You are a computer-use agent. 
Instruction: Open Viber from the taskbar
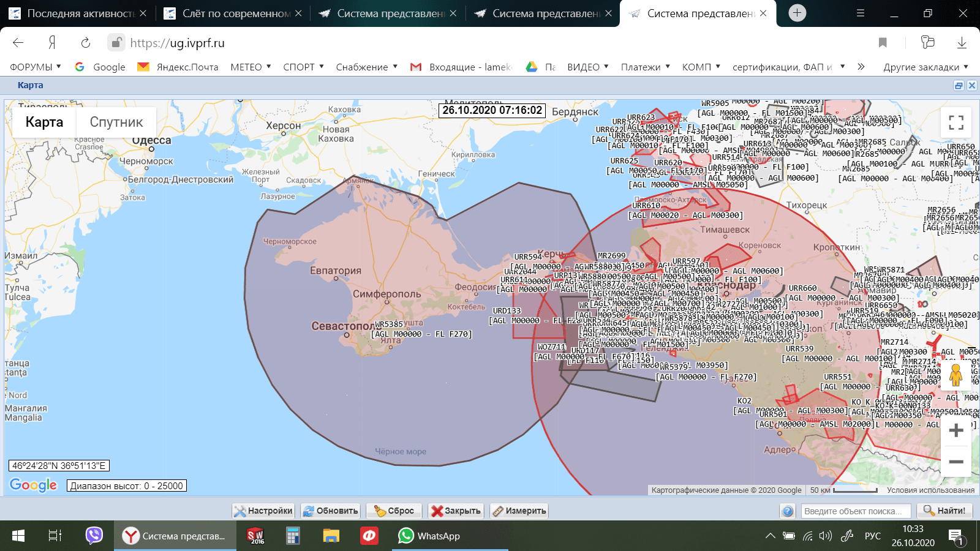[x=94, y=536]
